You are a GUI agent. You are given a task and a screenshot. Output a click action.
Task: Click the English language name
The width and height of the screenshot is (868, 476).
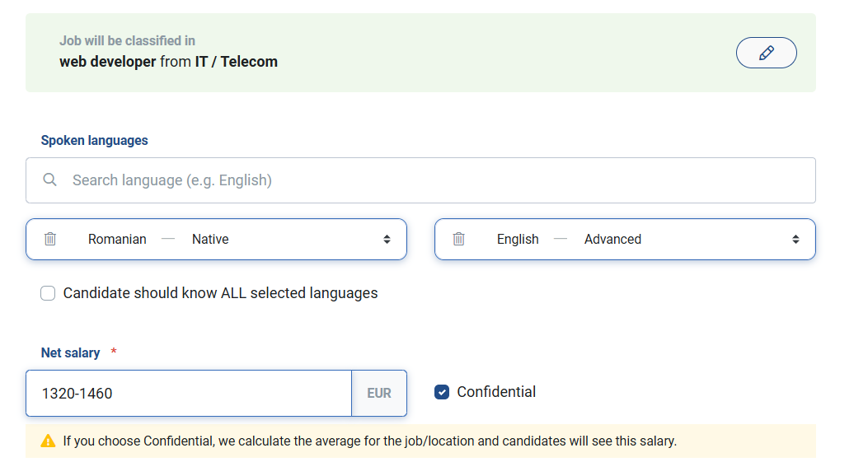click(518, 240)
